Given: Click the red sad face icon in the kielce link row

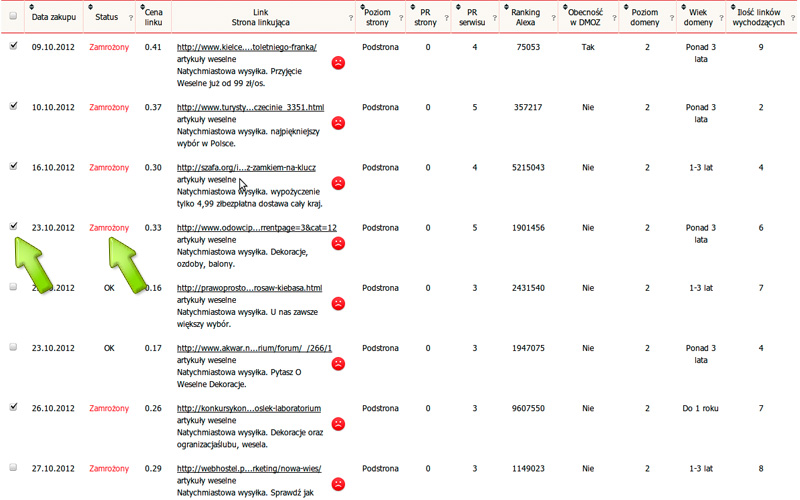Looking at the screenshot, I should pyautogui.click(x=338, y=63).
